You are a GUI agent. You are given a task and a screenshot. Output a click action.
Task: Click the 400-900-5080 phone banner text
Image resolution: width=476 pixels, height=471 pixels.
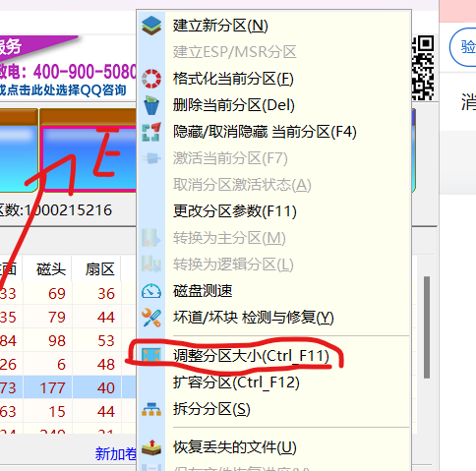(x=85, y=72)
